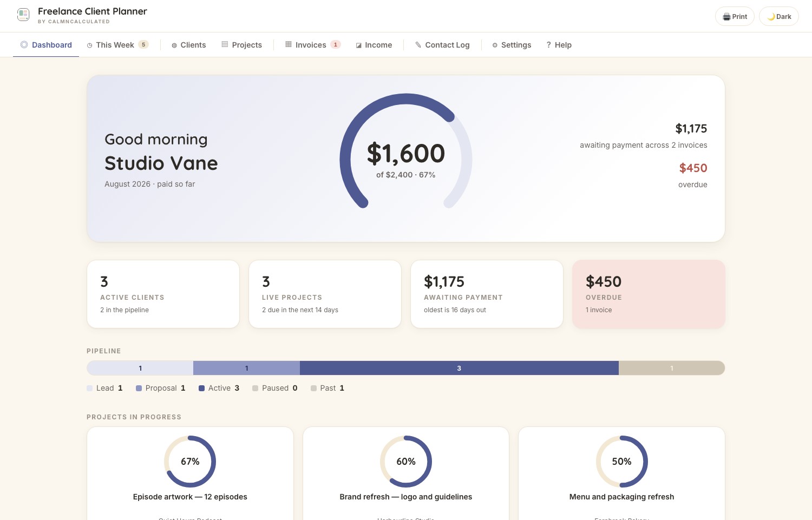This screenshot has height=520, width=812.
Task: Click the Past legend color swatch
Action: (313, 388)
